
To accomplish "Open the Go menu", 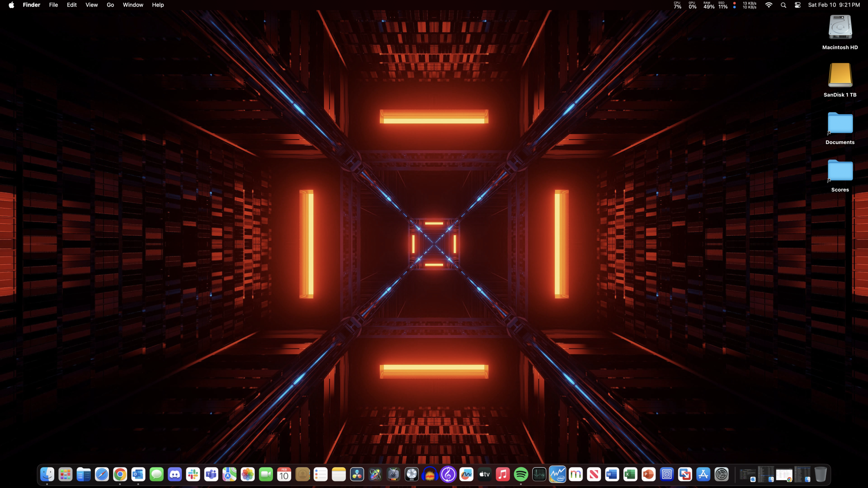I will [x=110, y=5].
